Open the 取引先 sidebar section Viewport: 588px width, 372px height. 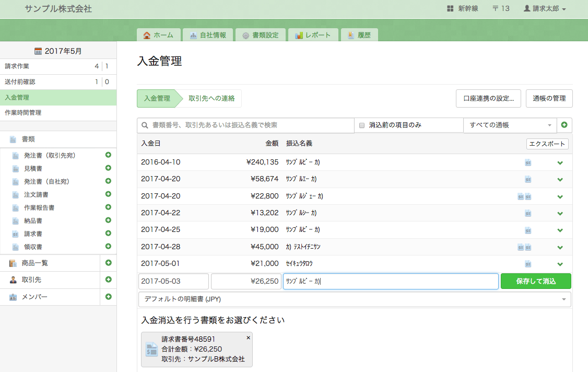[x=50, y=280]
